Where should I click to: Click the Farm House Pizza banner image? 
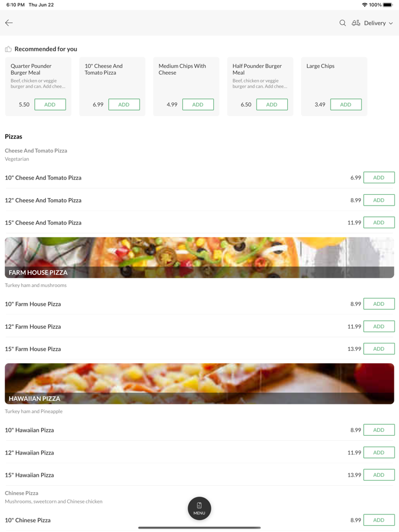click(x=199, y=257)
